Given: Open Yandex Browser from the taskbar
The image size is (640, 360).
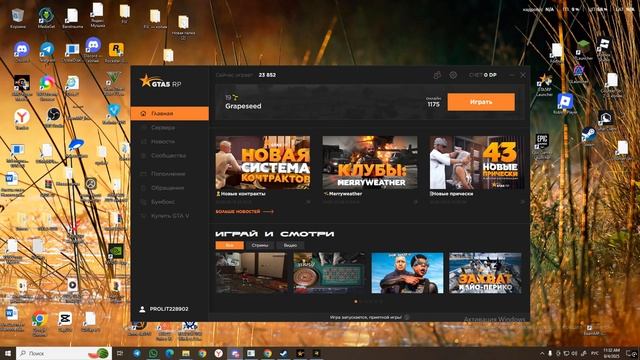Looking at the screenshot, I should pos(219,353).
